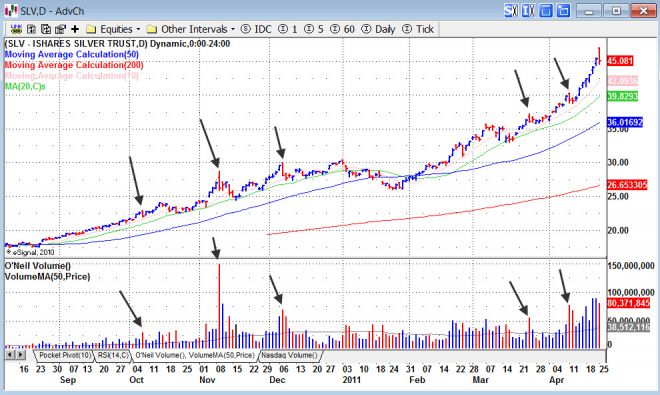Screen dimensions: 660x395
Task: Click the MA(20,C)s study label
Action: pos(25,86)
